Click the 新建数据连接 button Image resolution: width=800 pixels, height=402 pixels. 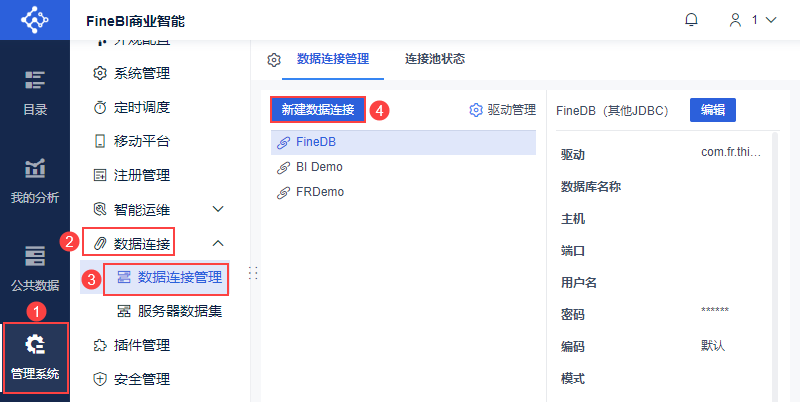click(317, 110)
